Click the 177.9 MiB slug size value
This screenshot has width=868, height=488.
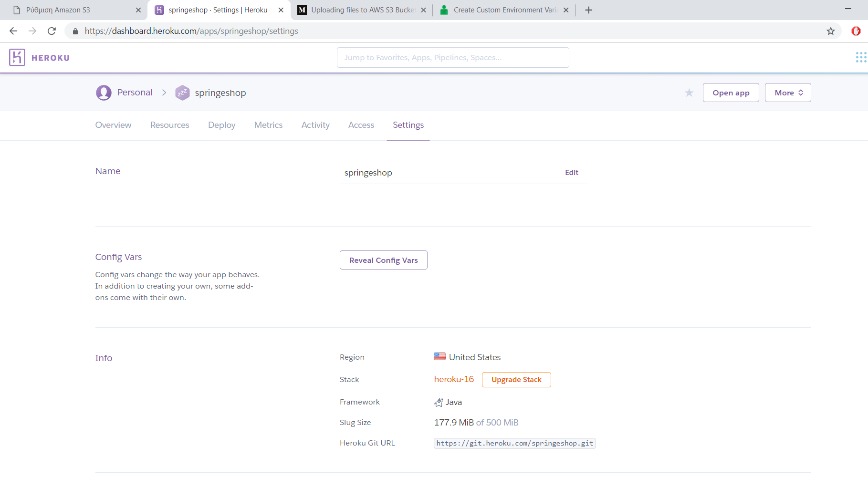tap(454, 423)
